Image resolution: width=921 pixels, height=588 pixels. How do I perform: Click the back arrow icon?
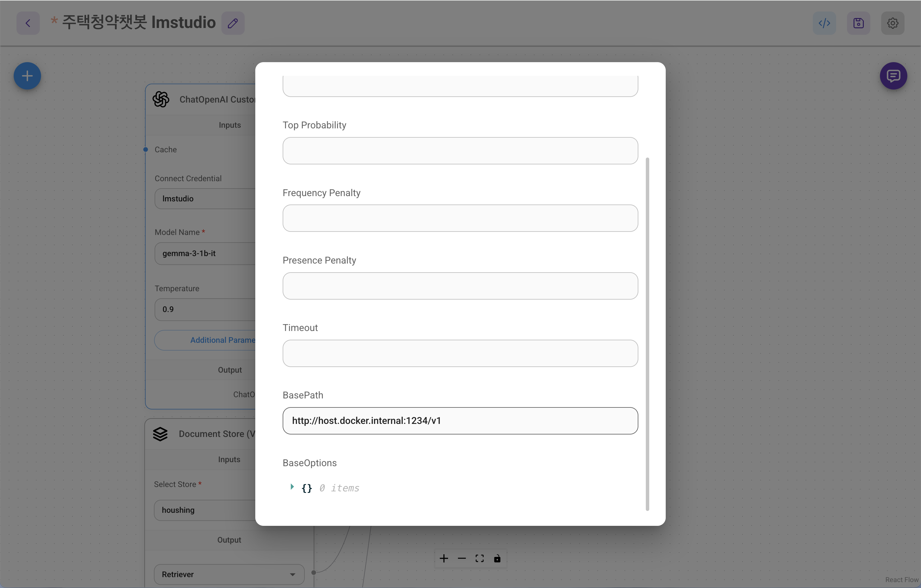(28, 23)
